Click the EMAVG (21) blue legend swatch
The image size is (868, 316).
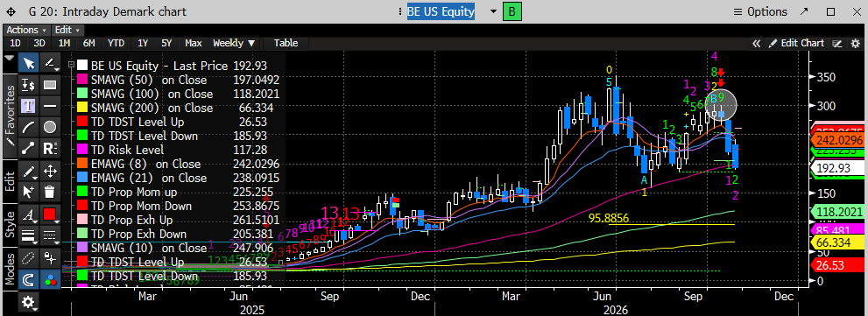coord(82,179)
